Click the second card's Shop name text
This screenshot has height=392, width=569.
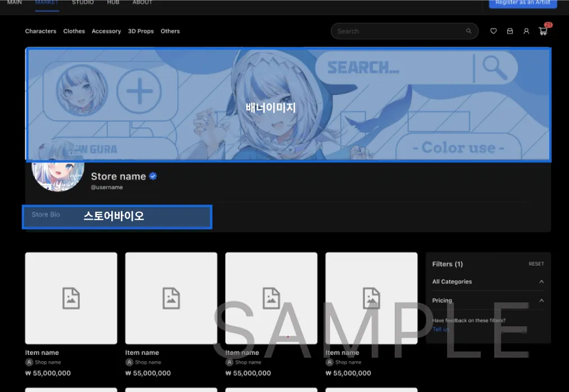148,362
